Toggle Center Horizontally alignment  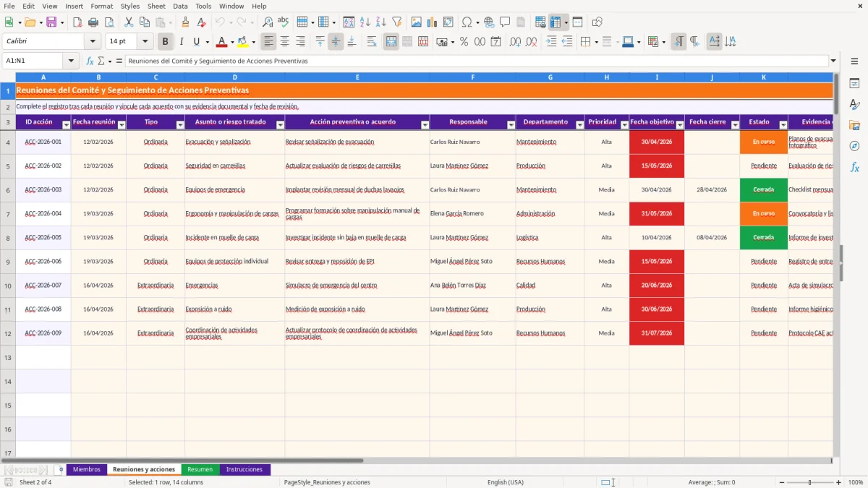285,42
